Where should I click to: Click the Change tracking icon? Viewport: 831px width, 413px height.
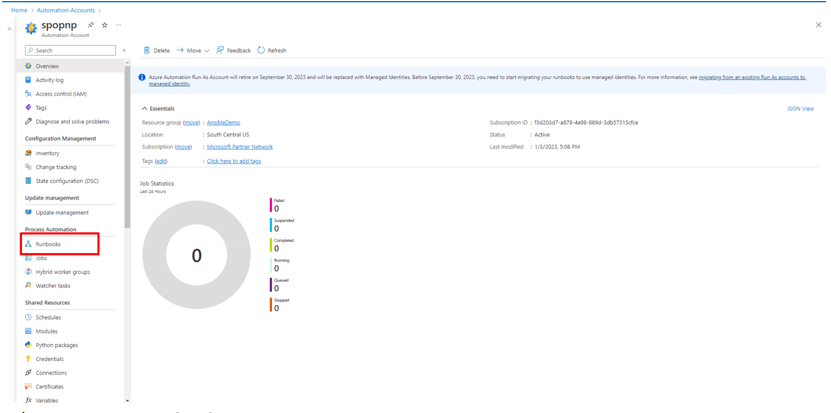point(29,167)
